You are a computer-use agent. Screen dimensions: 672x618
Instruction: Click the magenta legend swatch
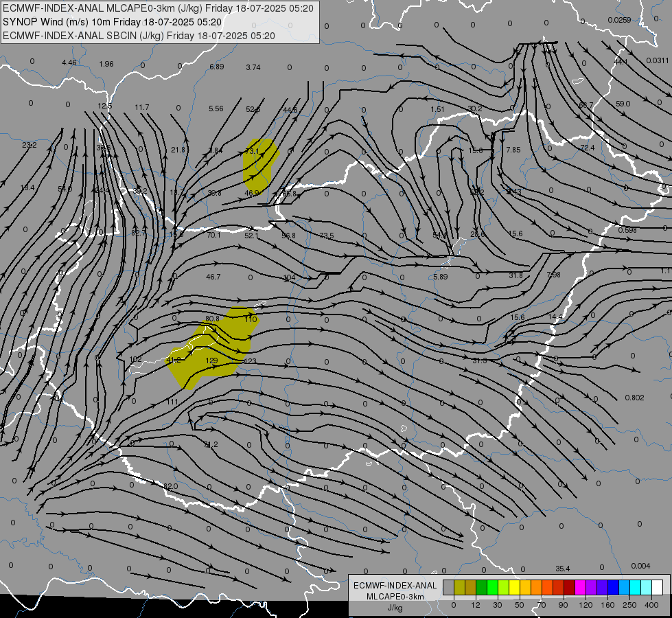[580, 587]
